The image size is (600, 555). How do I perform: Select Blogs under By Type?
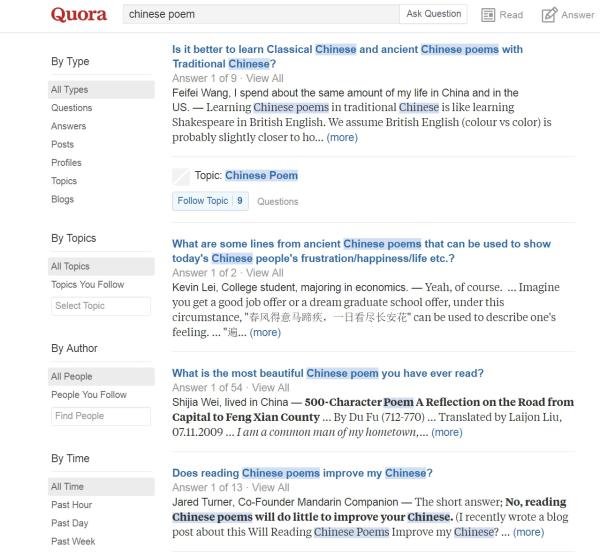(x=62, y=199)
